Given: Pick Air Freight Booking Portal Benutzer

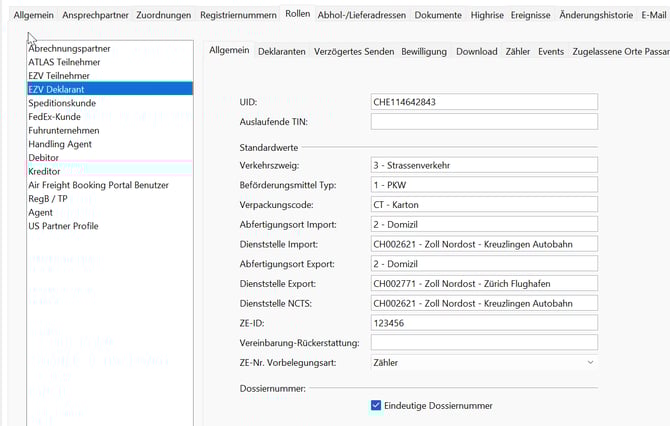Looking at the screenshot, I should 98,185.
